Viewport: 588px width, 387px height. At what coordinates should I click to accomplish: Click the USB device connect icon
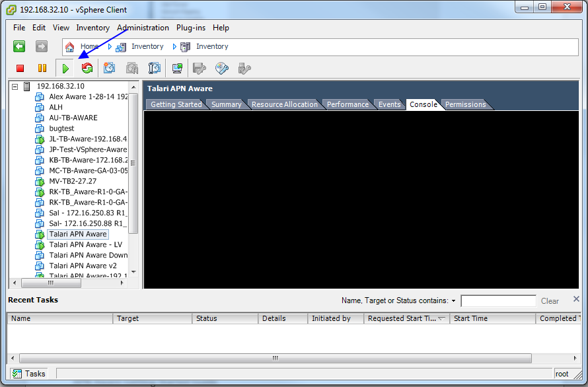(244, 68)
